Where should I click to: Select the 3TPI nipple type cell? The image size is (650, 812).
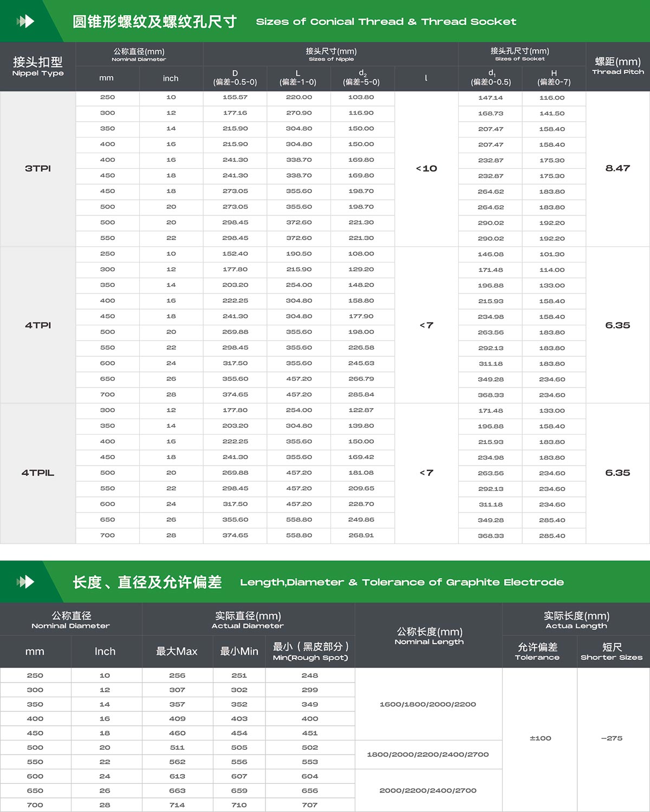point(38,168)
